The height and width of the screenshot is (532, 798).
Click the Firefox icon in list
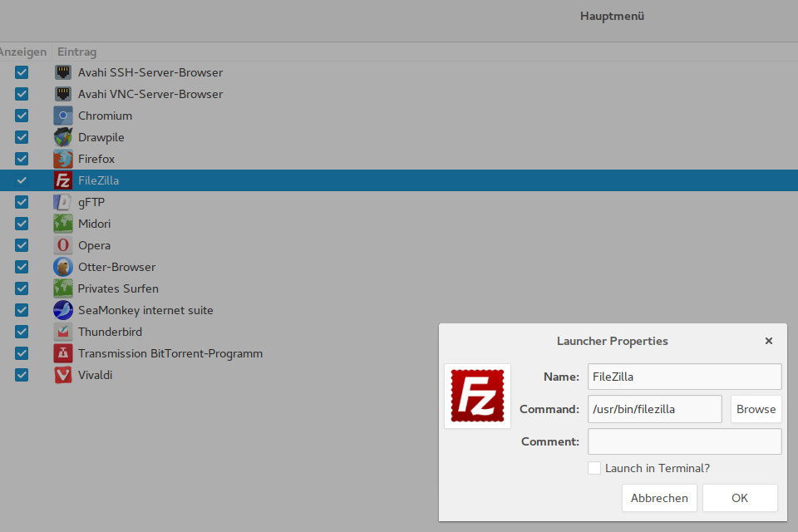click(63, 159)
